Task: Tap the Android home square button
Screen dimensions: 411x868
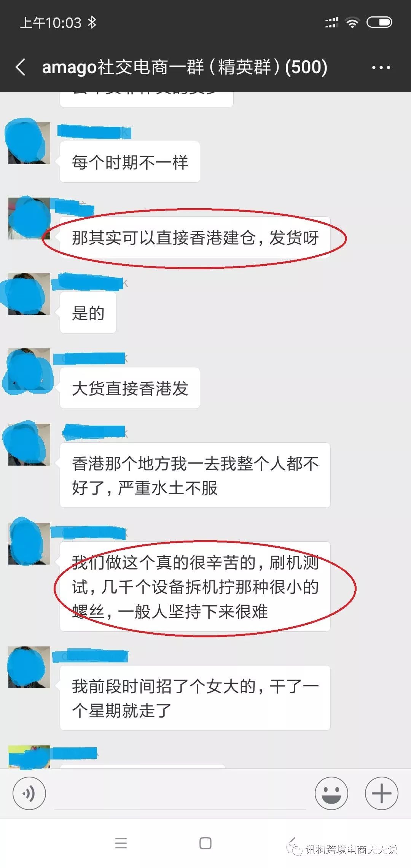Action: click(205, 843)
